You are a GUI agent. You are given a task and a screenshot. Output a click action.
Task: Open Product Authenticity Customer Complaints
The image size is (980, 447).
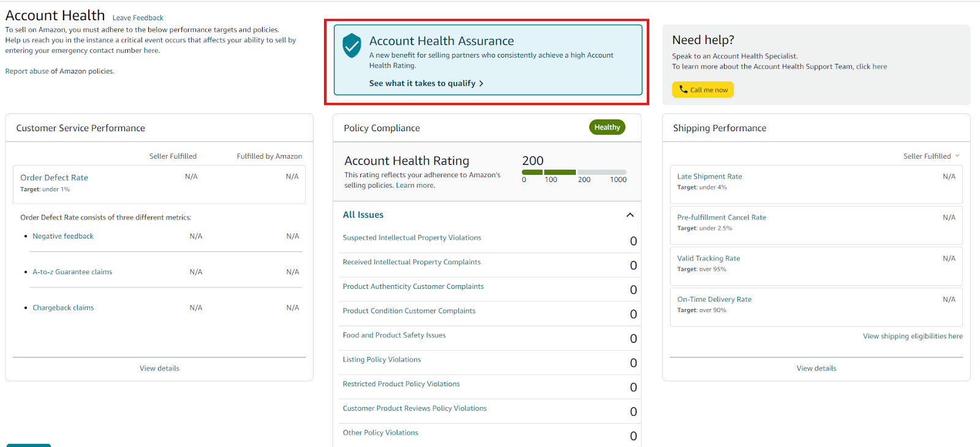click(x=413, y=287)
